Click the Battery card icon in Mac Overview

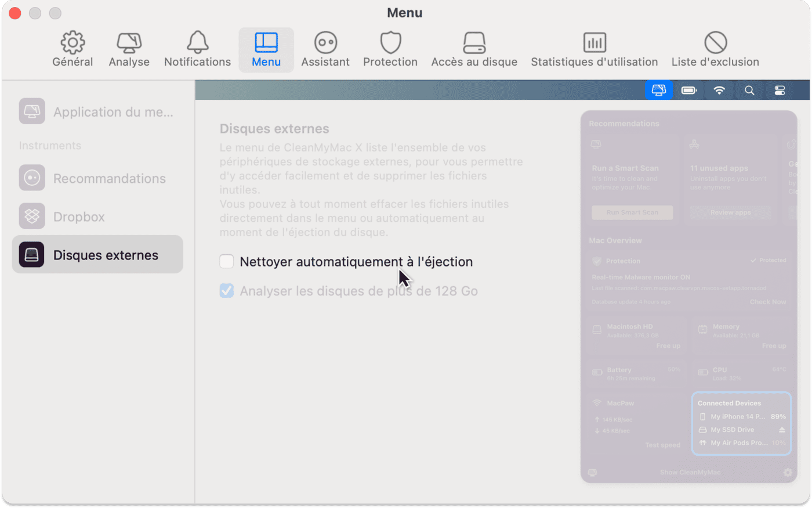pyautogui.click(x=597, y=372)
